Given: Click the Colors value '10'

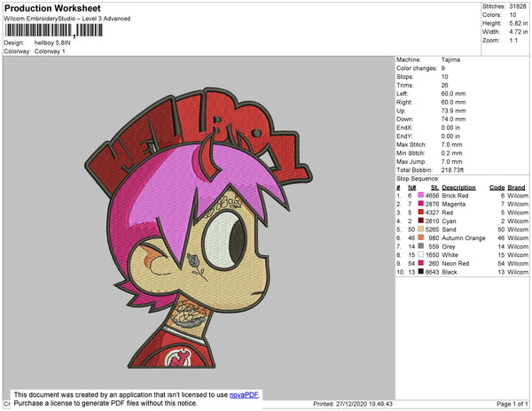Looking at the screenshot, I should pyautogui.click(x=512, y=15).
